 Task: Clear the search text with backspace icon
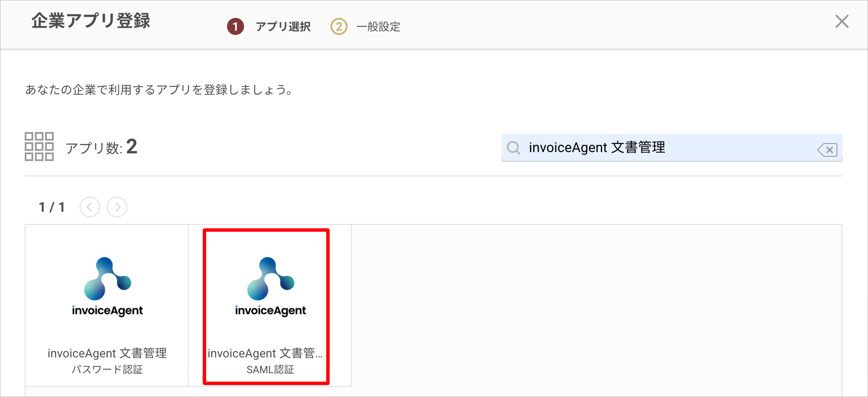[x=827, y=150]
